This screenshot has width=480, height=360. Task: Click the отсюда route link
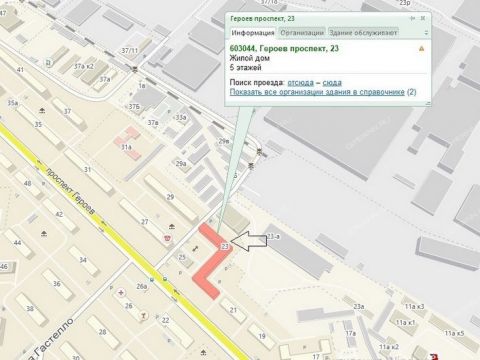coord(300,82)
